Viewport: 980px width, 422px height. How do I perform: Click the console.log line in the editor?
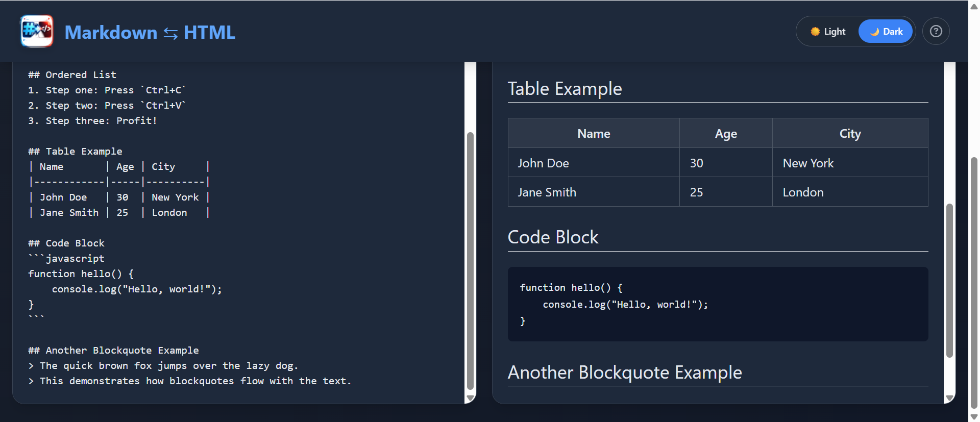pos(137,289)
